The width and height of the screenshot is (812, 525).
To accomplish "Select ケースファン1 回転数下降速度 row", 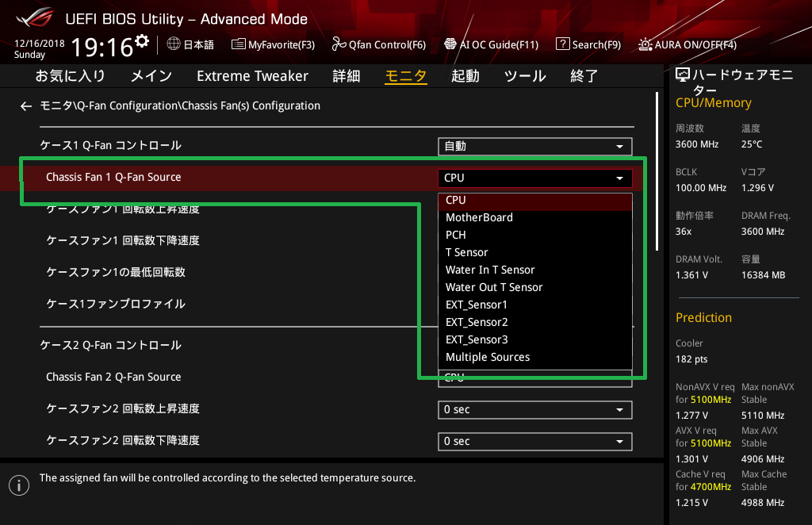I will (x=123, y=241).
